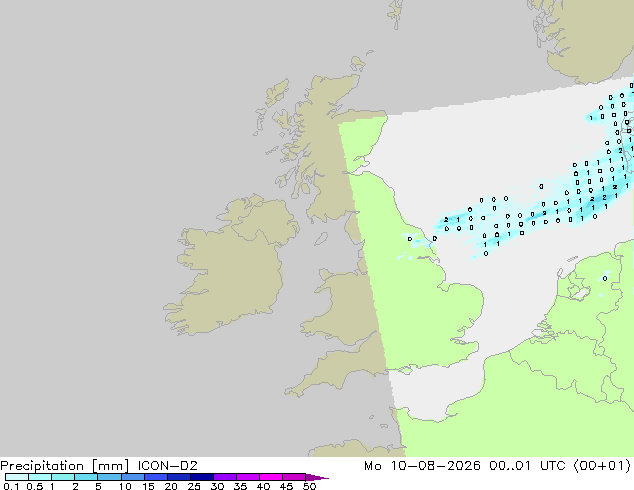This screenshot has width=634, height=490.
Task: Click the legend value "50"
Action: (x=310, y=486)
